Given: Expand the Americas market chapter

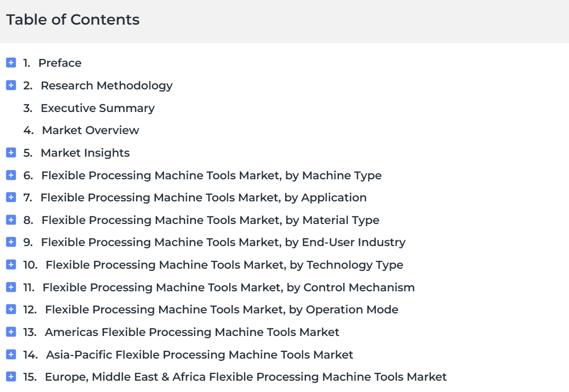Looking at the screenshot, I should [x=11, y=332].
